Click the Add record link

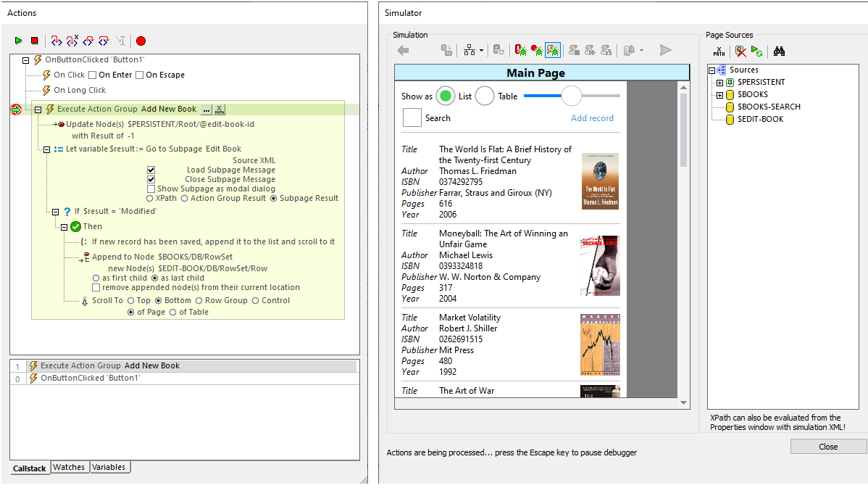click(x=592, y=118)
